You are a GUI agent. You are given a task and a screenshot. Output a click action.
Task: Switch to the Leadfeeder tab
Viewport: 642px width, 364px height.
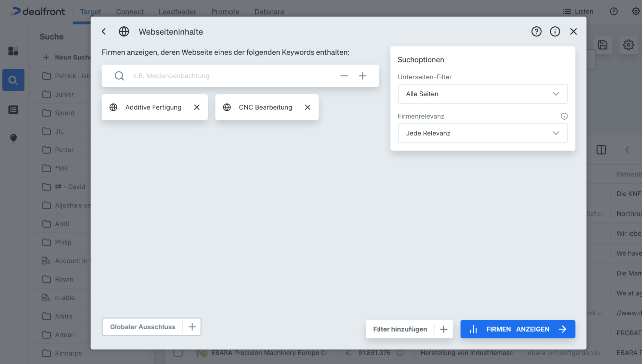click(177, 12)
